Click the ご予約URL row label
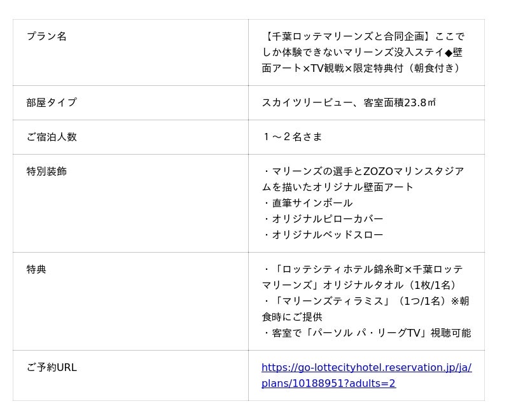The height and width of the screenshot is (420, 509). pyautogui.click(x=52, y=367)
